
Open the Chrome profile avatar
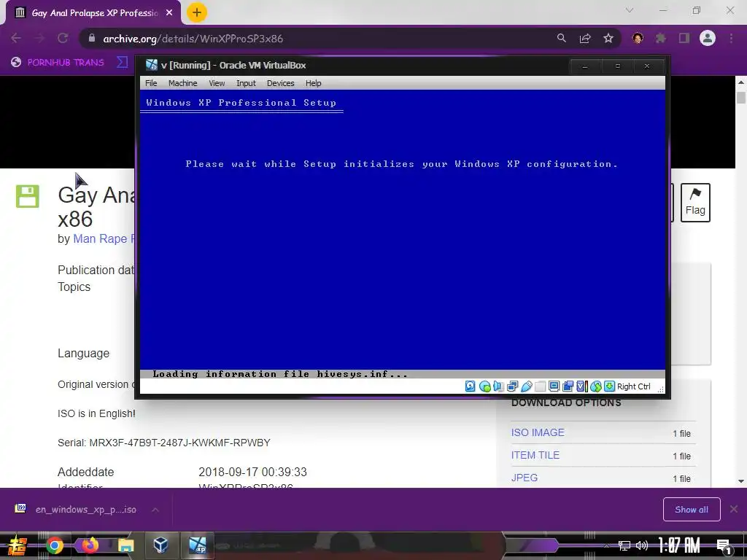click(708, 38)
